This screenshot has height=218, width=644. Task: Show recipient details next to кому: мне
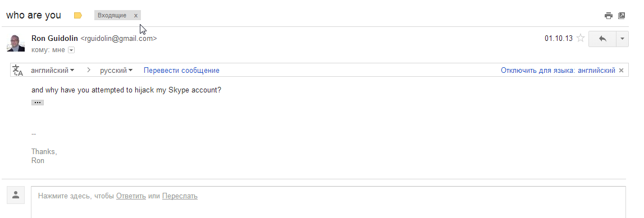click(x=71, y=50)
